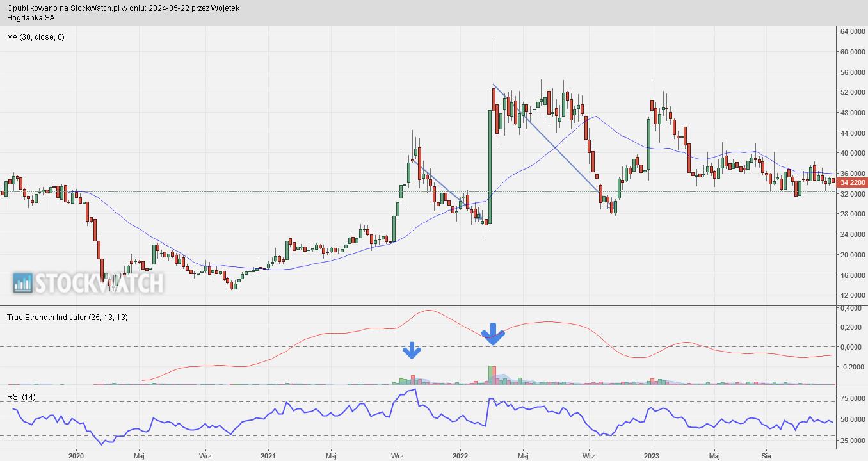Click the 50,0000 RSI axis value
Image resolution: width=868 pixels, height=461 pixels.
[x=853, y=419]
